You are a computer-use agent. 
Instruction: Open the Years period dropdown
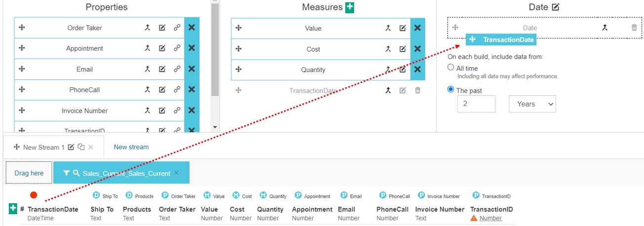coord(532,104)
